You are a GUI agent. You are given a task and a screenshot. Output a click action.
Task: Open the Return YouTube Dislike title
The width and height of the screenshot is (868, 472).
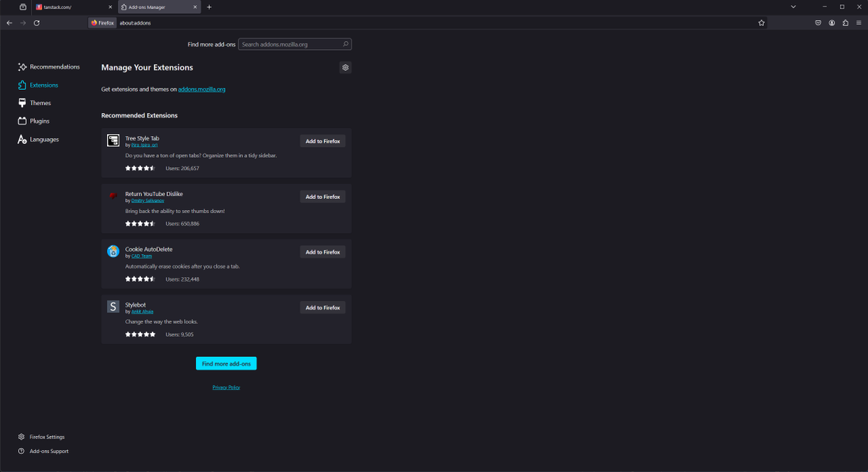tap(154, 194)
